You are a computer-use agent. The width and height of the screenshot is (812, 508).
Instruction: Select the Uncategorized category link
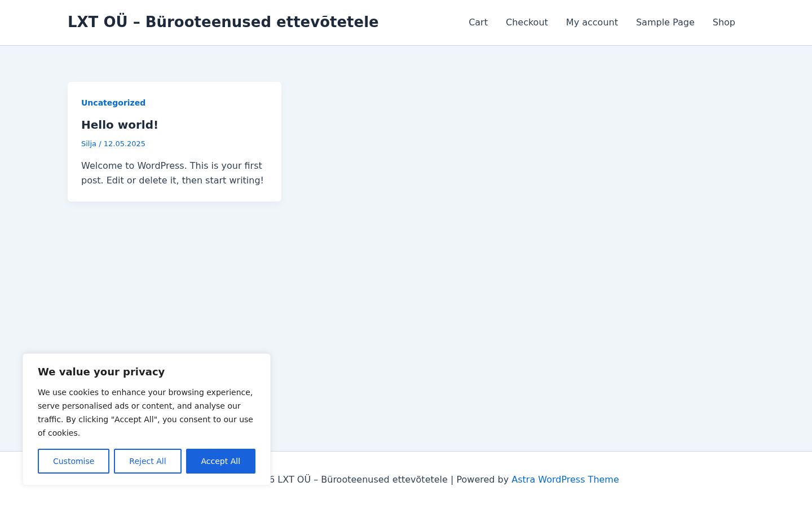(113, 103)
